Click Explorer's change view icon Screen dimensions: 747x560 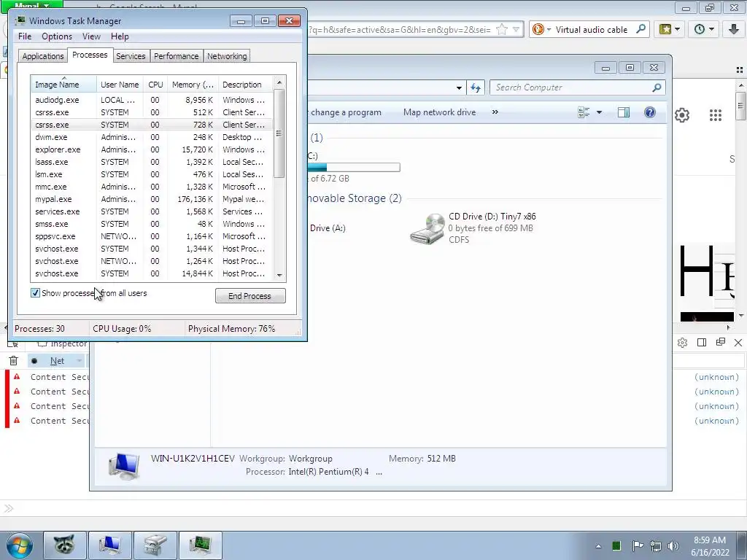(584, 112)
